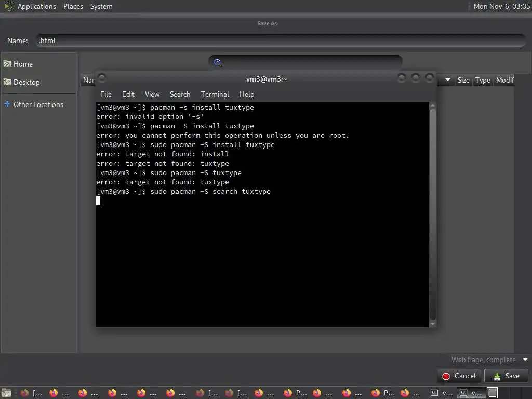
Task: Open Other Locations in the sidebar
Action: click(x=38, y=104)
